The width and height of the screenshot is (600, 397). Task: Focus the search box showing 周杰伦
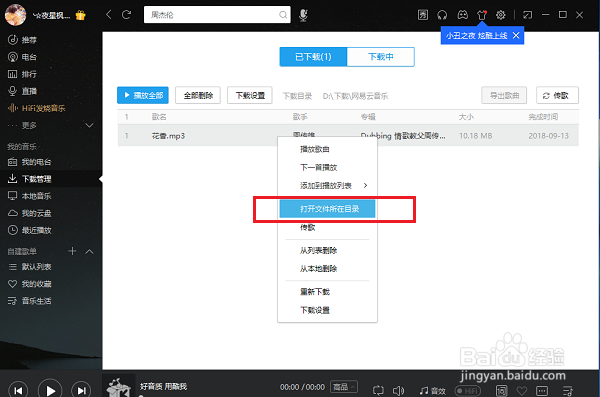point(217,15)
